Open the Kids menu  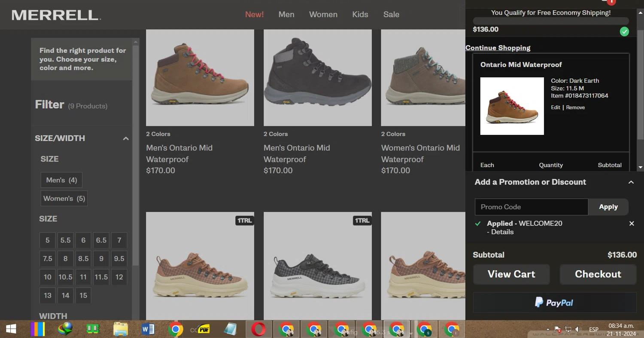(x=360, y=15)
